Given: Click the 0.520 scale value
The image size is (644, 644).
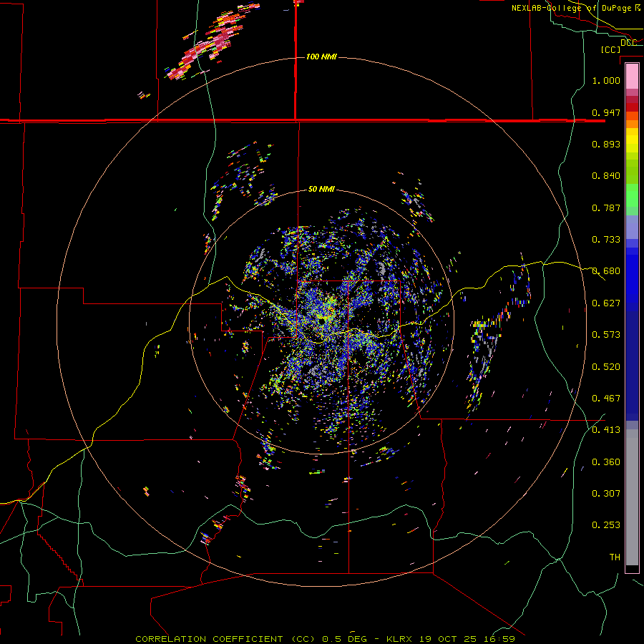Looking at the screenshot, I should pyautogui.click(x=606, y=367).
